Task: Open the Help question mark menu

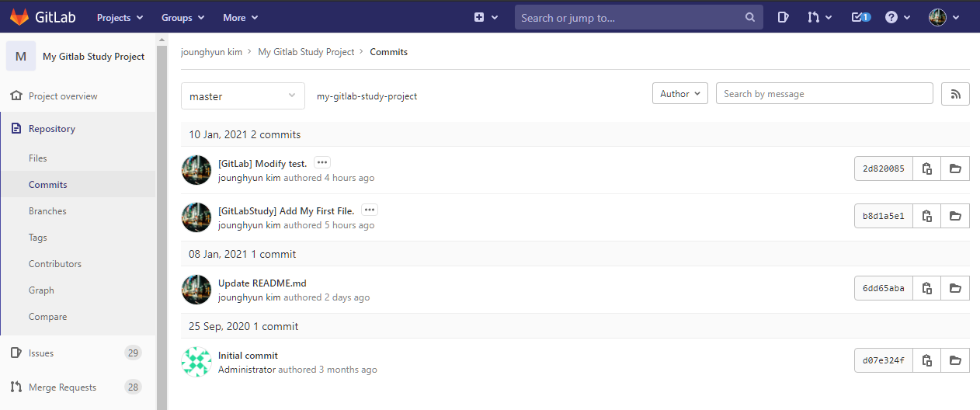Action: click(897, 17)
